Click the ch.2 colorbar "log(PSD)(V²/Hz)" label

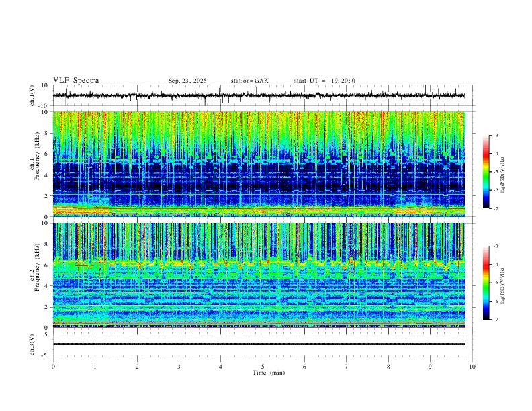point(503,285)
